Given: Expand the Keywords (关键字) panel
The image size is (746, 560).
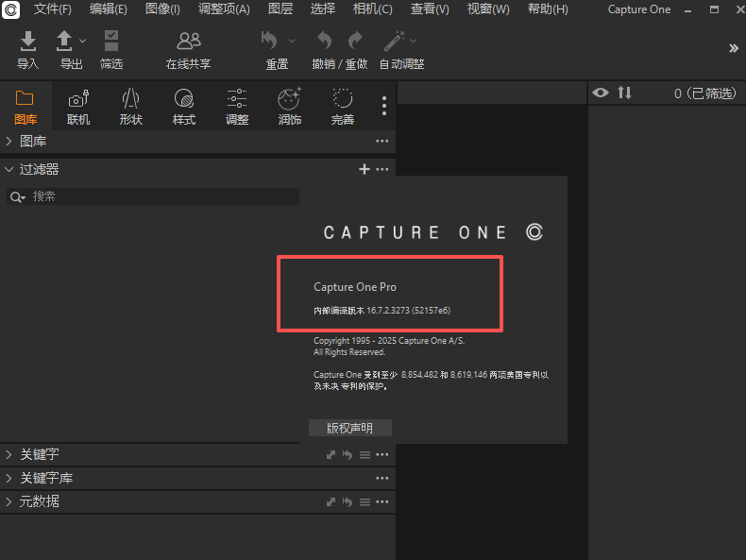Looking at the screenshot, I should [x=8, y=454].
